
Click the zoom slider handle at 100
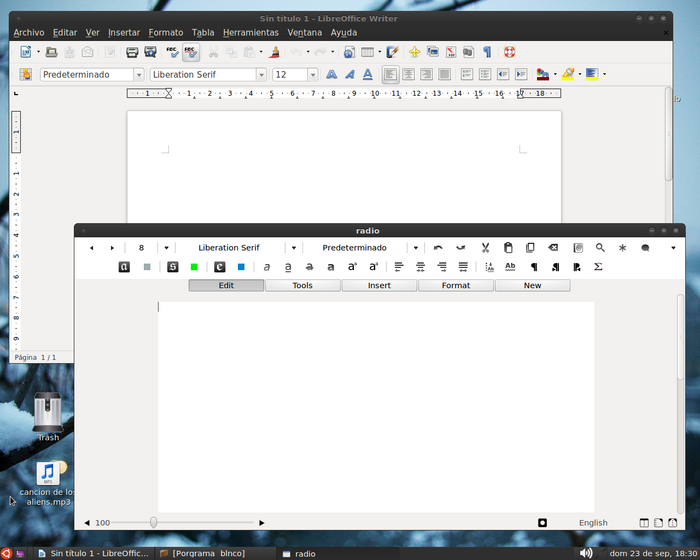153,522
